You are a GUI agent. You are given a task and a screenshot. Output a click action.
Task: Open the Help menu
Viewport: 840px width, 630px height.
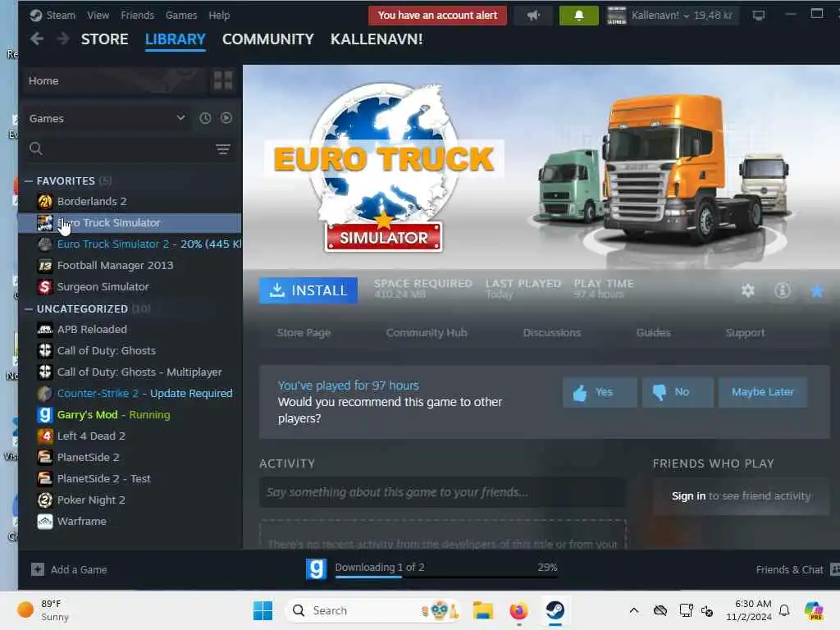pyautogui.click(x=219, y=16)
